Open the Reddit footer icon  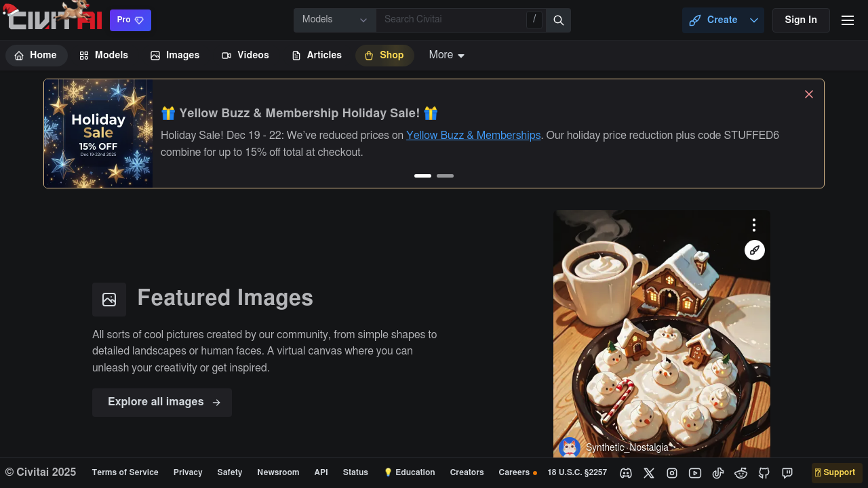[741, 473]
